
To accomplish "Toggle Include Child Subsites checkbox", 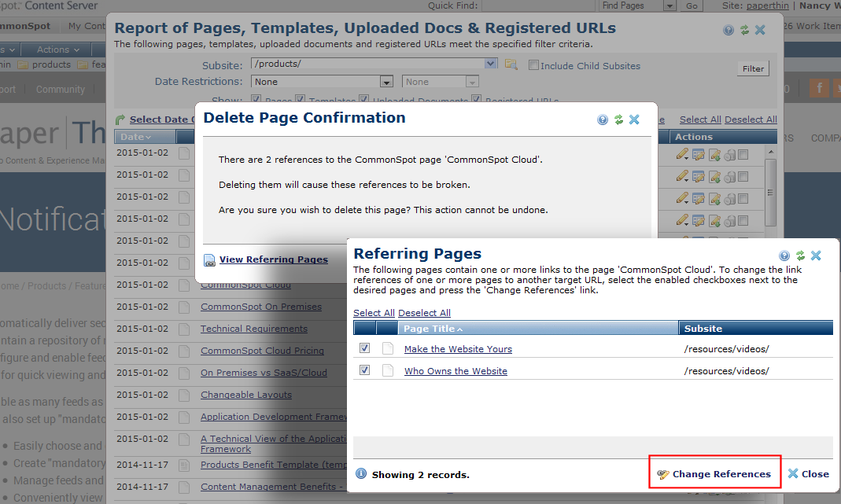I will tap(533, 65).
